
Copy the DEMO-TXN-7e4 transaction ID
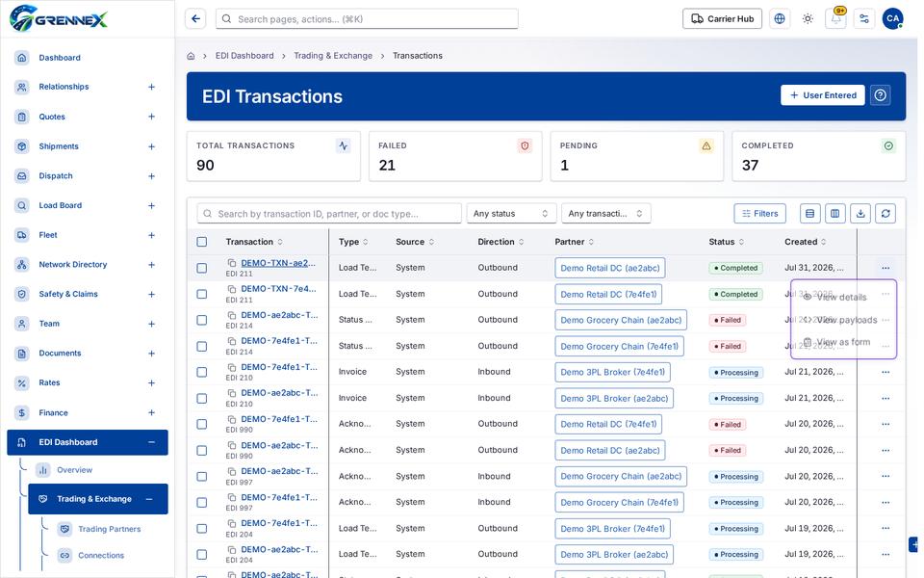232,289
